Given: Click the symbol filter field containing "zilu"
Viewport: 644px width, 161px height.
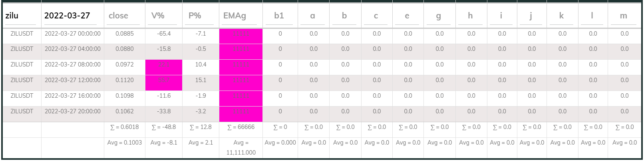Looking at the screenshot, I should (22, 16).
